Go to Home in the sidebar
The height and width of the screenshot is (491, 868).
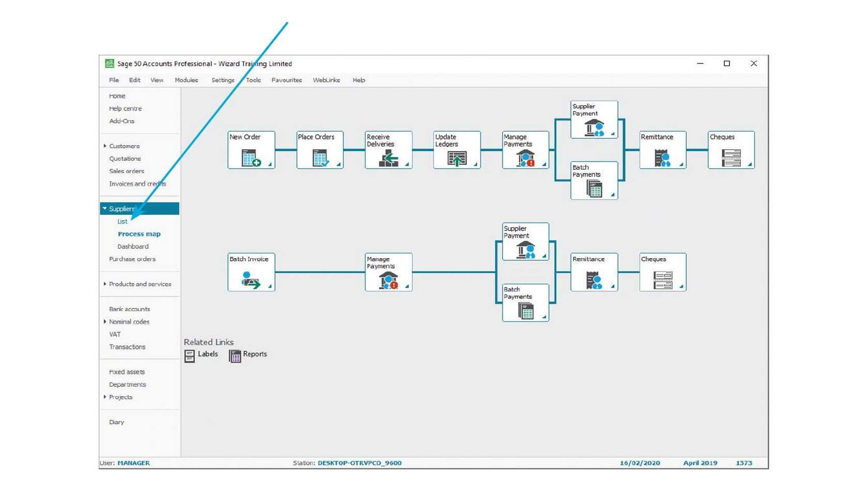pos(117,96)
